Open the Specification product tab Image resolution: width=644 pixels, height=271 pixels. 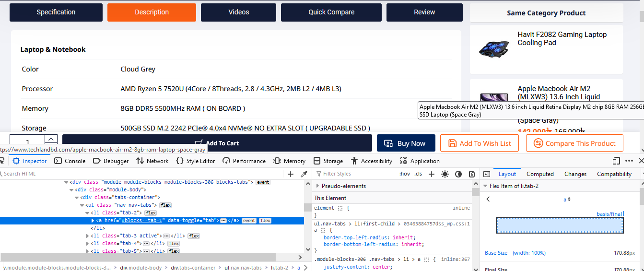point(56,12)
